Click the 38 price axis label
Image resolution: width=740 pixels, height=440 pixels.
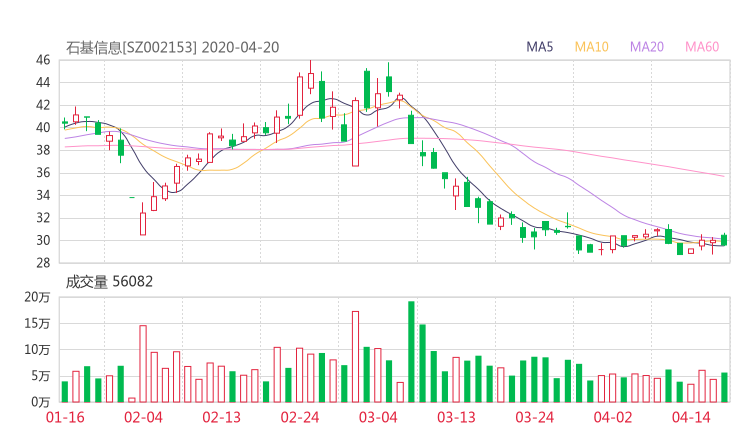(43, 150)
